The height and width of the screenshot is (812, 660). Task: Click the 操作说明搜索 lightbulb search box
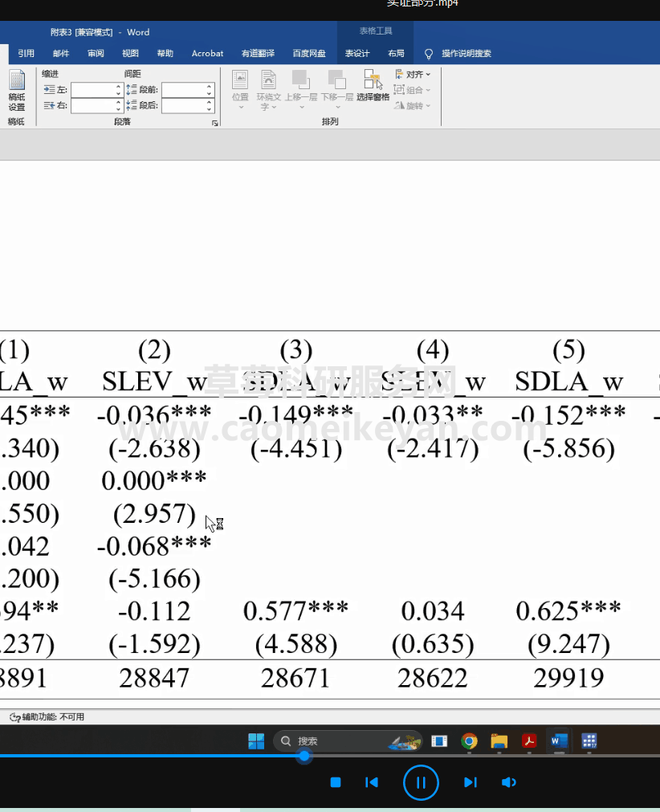458,53
